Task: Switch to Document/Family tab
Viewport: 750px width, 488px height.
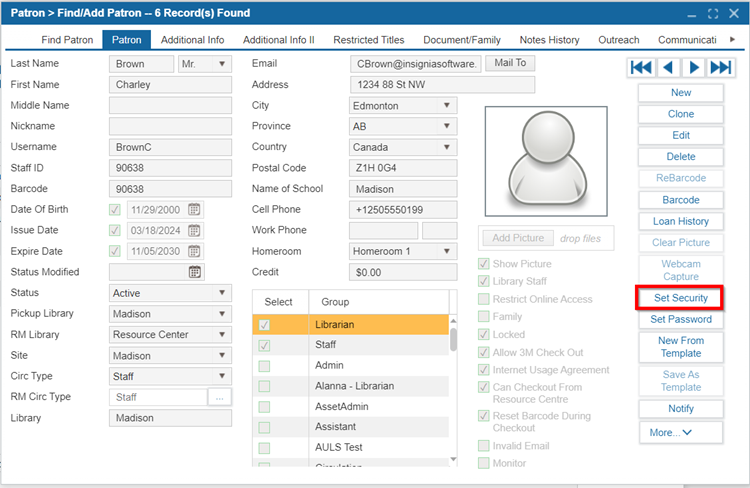Action: point(462,40)
